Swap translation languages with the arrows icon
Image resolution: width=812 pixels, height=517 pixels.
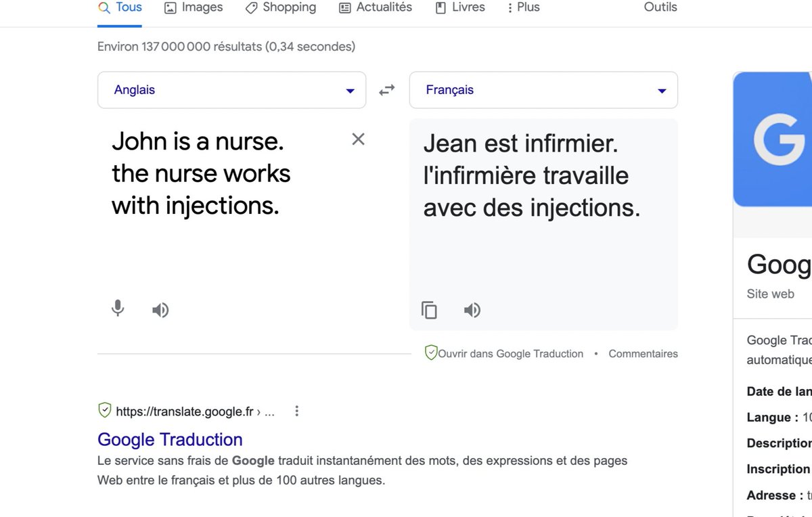pos(386,89)
